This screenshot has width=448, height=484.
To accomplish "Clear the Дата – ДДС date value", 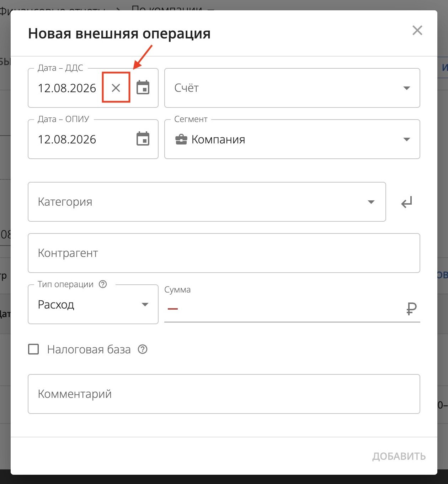I will [x=116, y=88].
